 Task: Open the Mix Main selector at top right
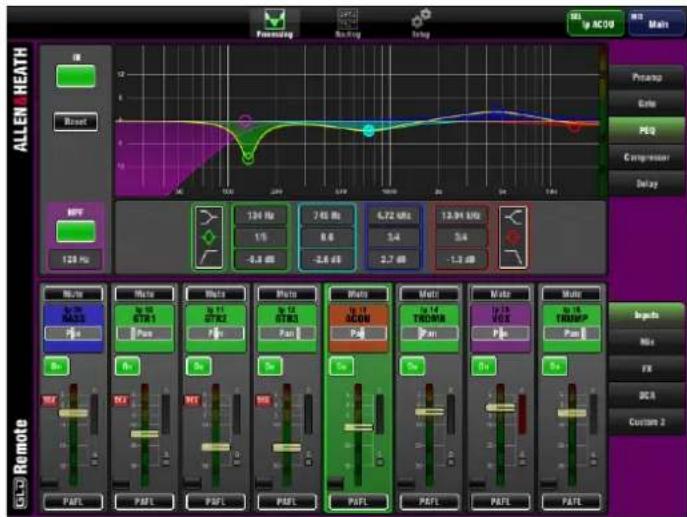pos(657,24)
